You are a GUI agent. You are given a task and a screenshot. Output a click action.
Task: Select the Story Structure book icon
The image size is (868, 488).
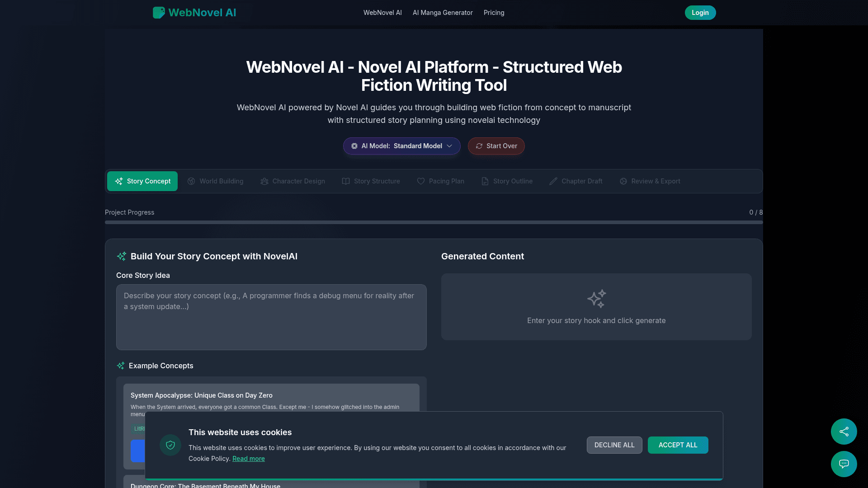pyautogui.click(x=345, y=181)
